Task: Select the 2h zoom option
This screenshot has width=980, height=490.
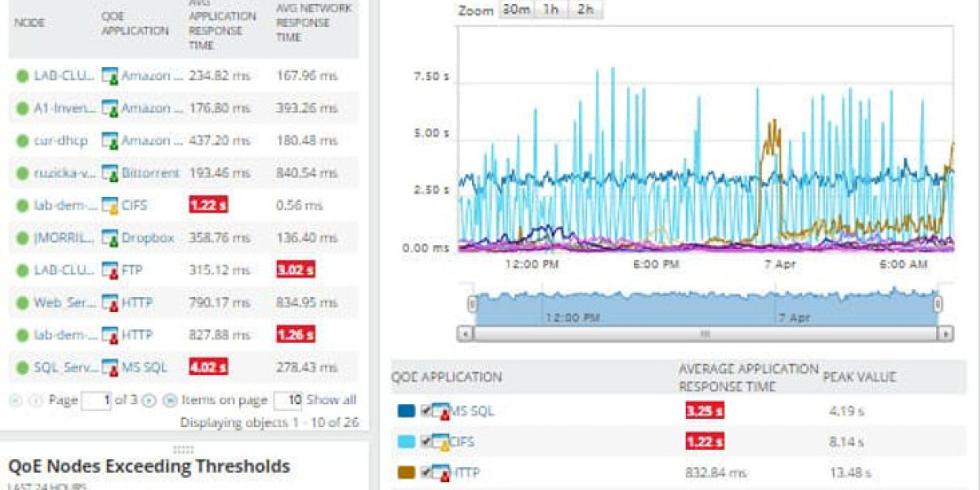Action: click(585, 10)
